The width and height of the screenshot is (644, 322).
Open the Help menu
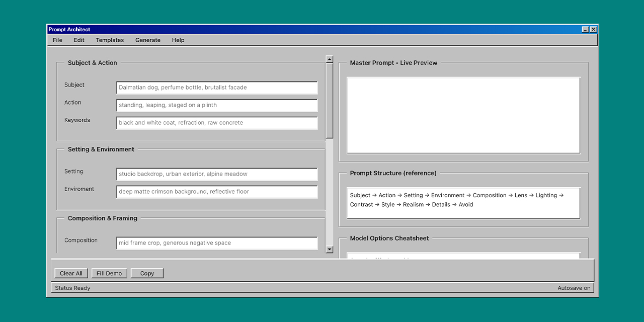(178, 40)
